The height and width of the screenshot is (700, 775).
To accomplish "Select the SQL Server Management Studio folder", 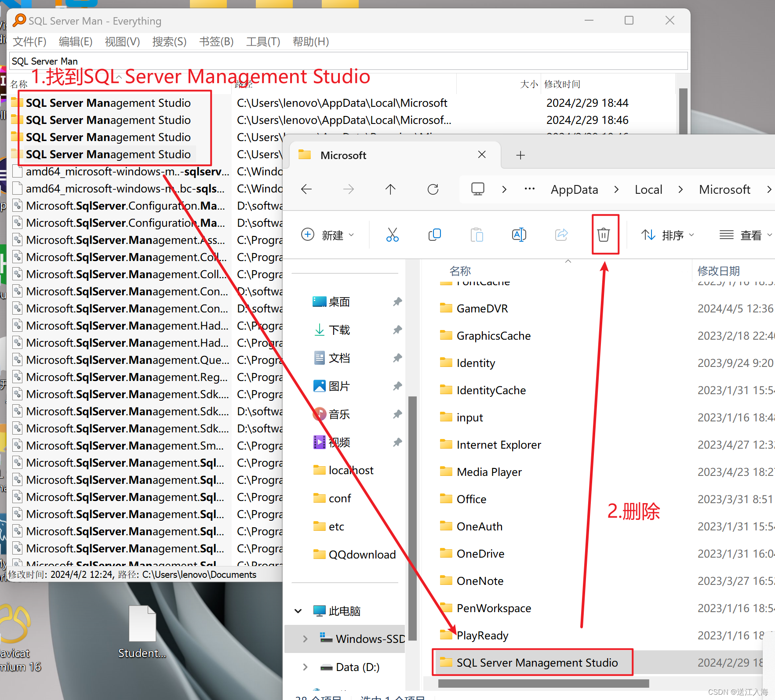I will click(537, 663).
